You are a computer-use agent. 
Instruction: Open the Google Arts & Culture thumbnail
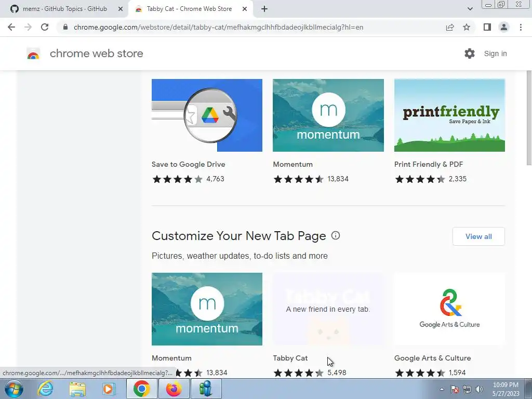click(449, 309)
